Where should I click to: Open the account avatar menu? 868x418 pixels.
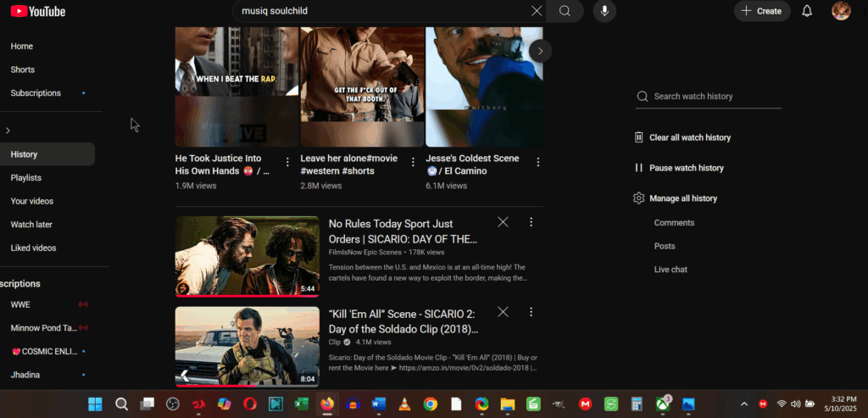(x=841, y=11)
